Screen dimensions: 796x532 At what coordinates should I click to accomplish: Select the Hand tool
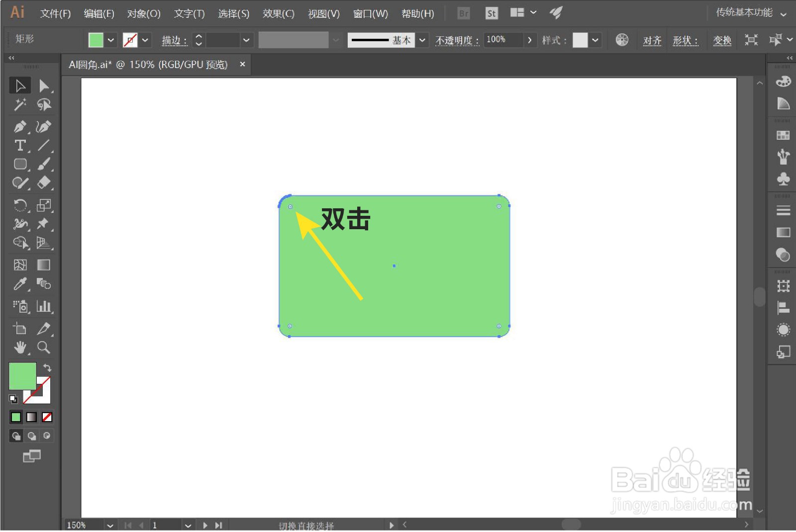click(20, 347)
